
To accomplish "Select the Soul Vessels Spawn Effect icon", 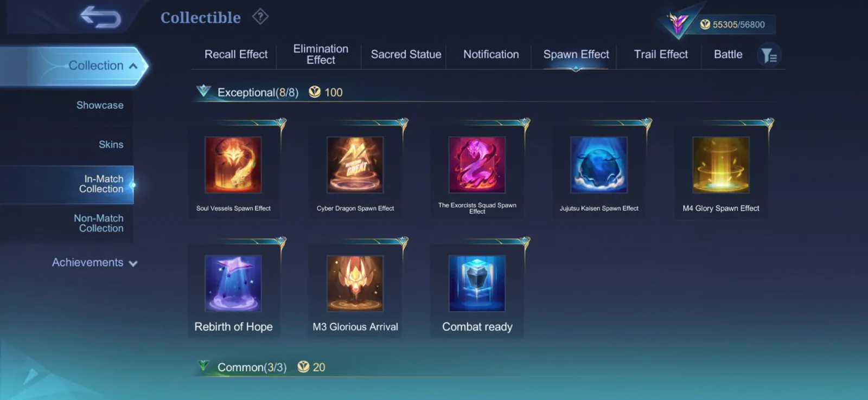I will 233,165.
